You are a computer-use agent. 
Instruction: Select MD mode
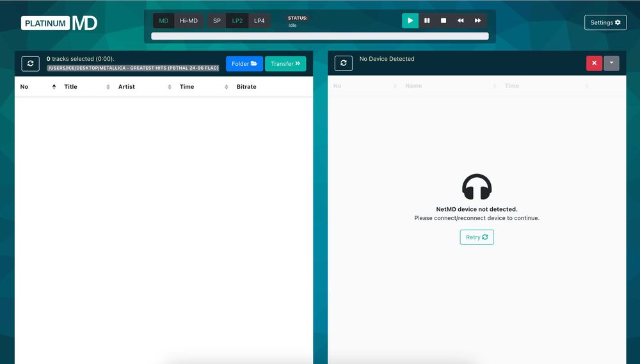(164, 21)
